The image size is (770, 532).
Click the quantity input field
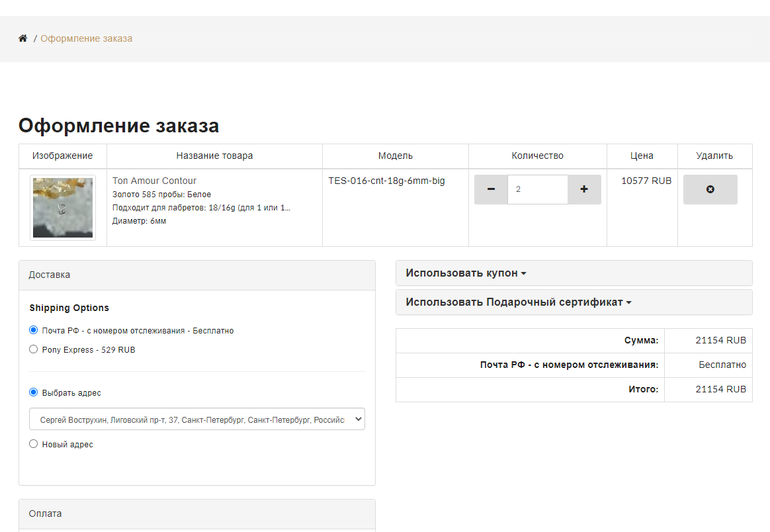click(x=537, y=189)
